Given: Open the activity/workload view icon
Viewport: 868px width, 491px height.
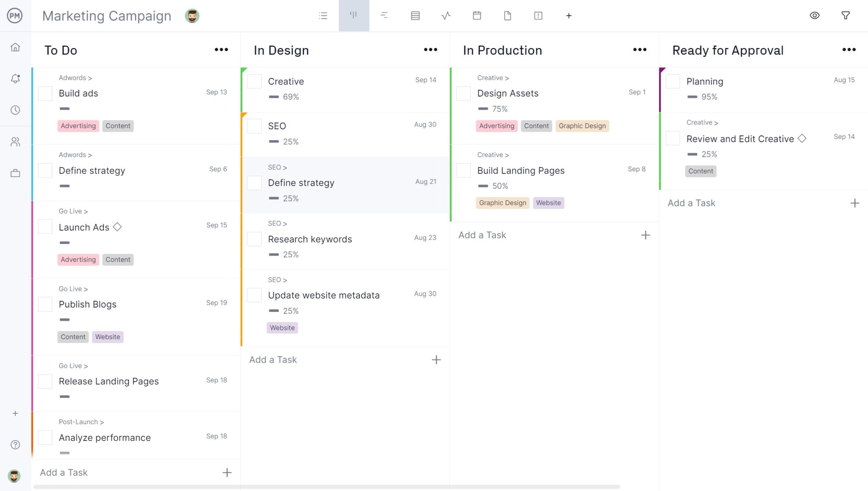Looking at the screenshot, I should [x=446, y=16].
